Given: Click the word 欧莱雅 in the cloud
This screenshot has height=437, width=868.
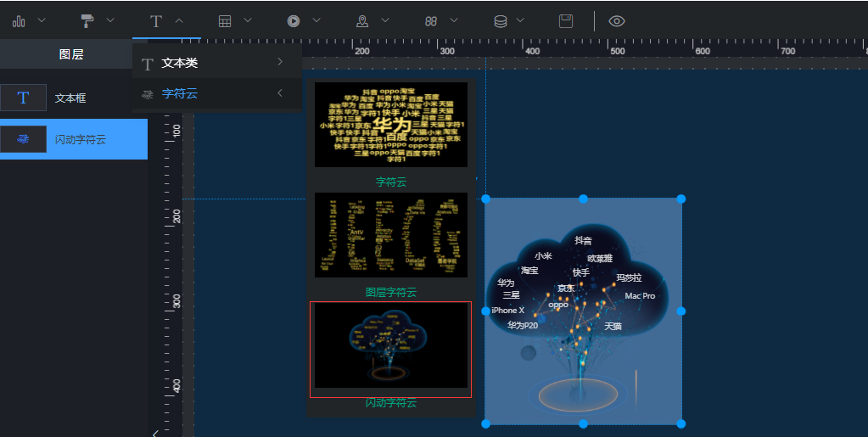Looking at the screenshot, I should (600, 258).
